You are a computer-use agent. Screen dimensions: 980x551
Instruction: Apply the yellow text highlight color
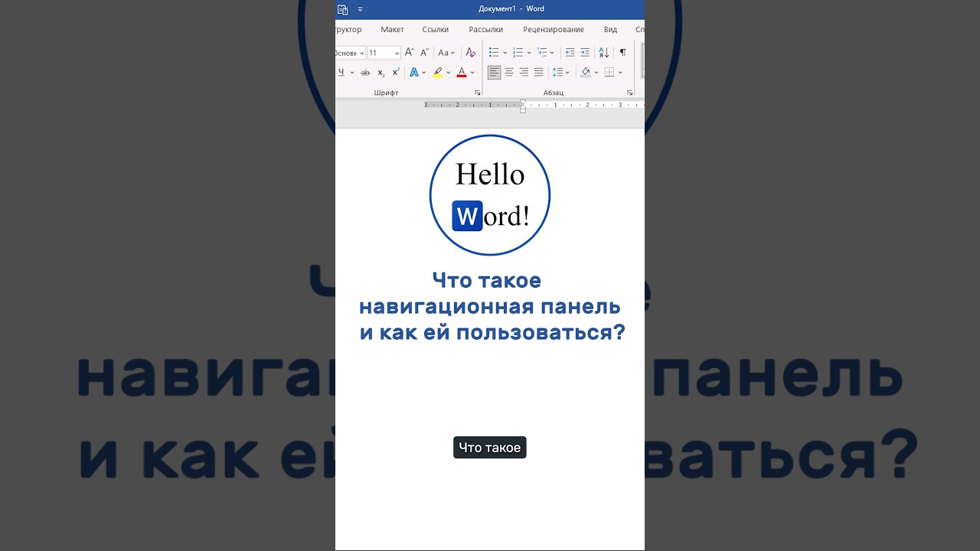click(438, 72)
